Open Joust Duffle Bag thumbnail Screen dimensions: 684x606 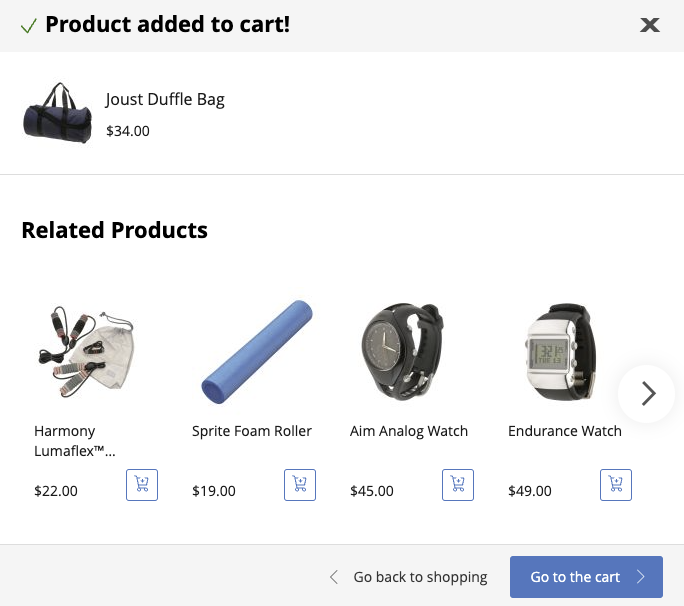point(57,114)
